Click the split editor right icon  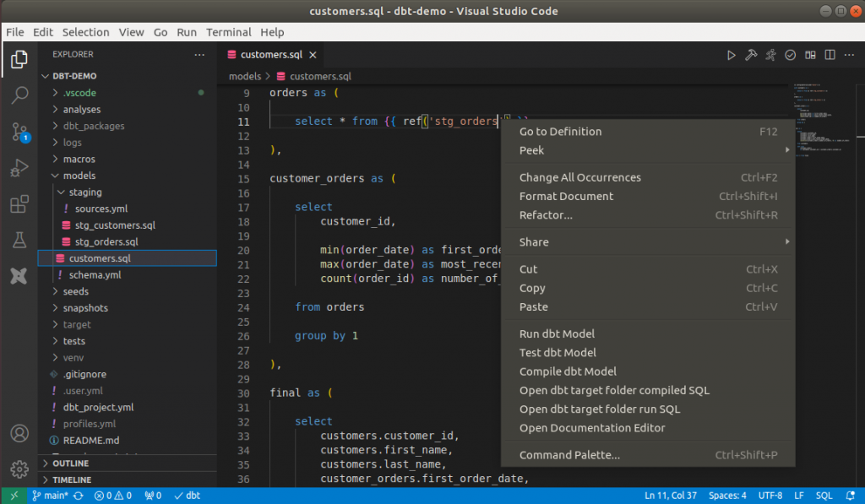click(x=830, y=55)
